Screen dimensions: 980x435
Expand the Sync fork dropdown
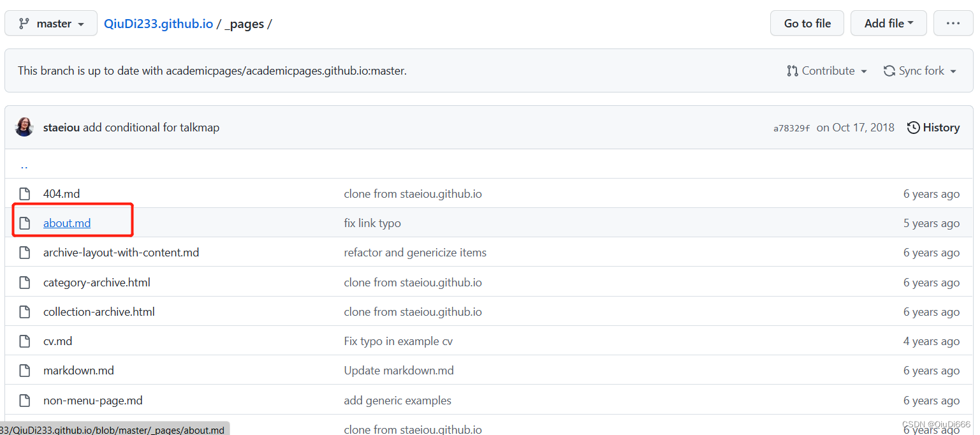click(x=920, y=71)
